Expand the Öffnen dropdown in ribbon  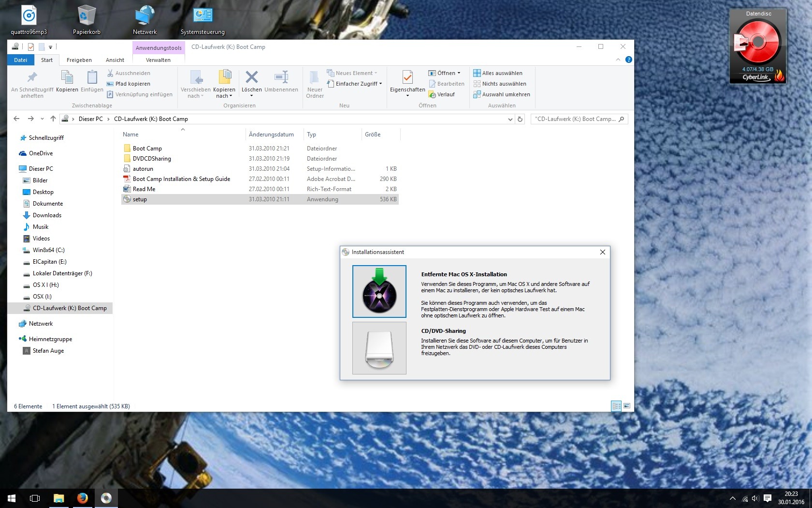pos(459,73)
